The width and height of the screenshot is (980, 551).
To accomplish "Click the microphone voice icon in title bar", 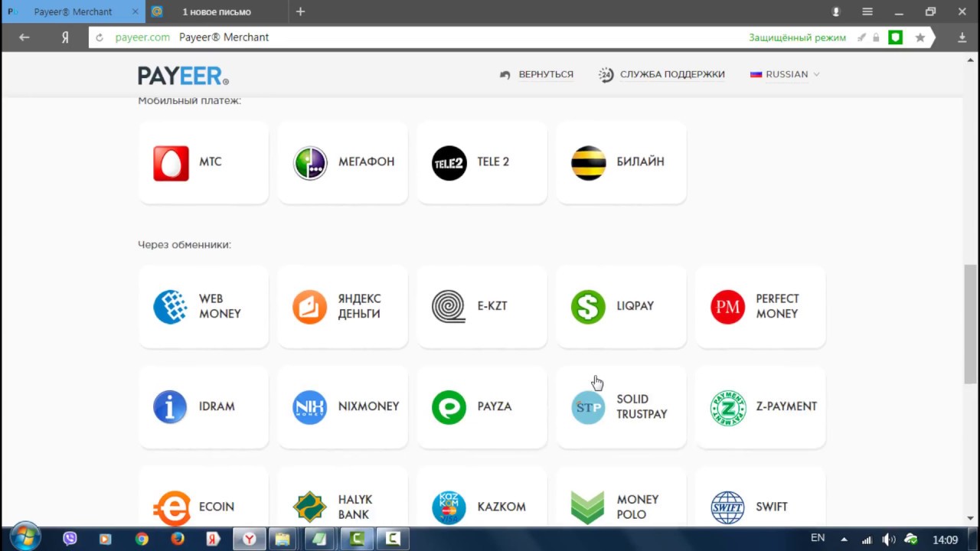I will coord(836,11).
